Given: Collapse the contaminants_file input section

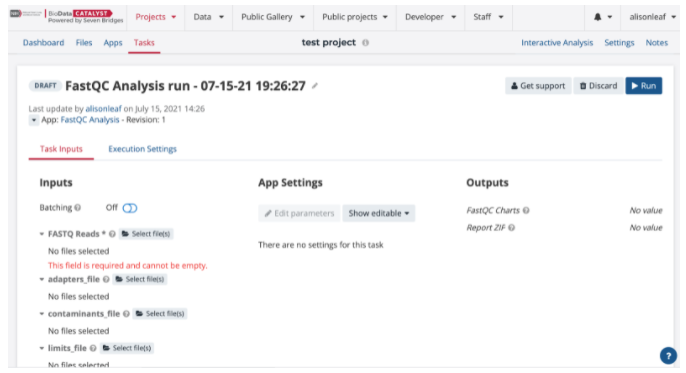Looking at the screenshot, I should [x=42, y=314].
